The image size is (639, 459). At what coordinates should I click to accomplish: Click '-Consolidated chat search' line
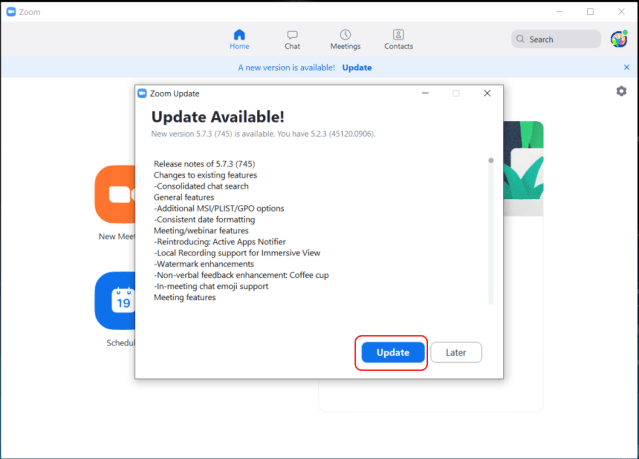[201, 186]
